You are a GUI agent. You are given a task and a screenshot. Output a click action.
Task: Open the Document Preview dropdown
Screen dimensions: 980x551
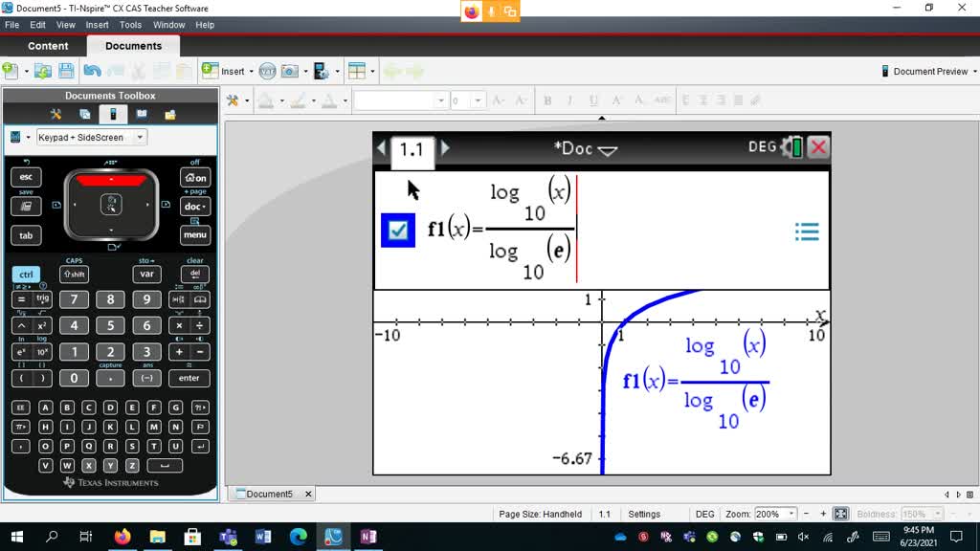pyautogui.click(x=928, y=71)
